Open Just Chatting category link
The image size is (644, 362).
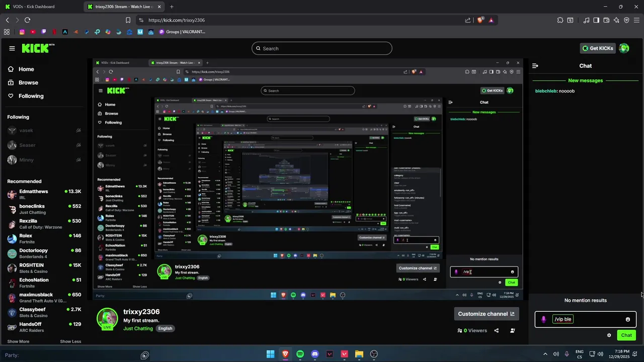pyautogui.click(x=138, y=328)
